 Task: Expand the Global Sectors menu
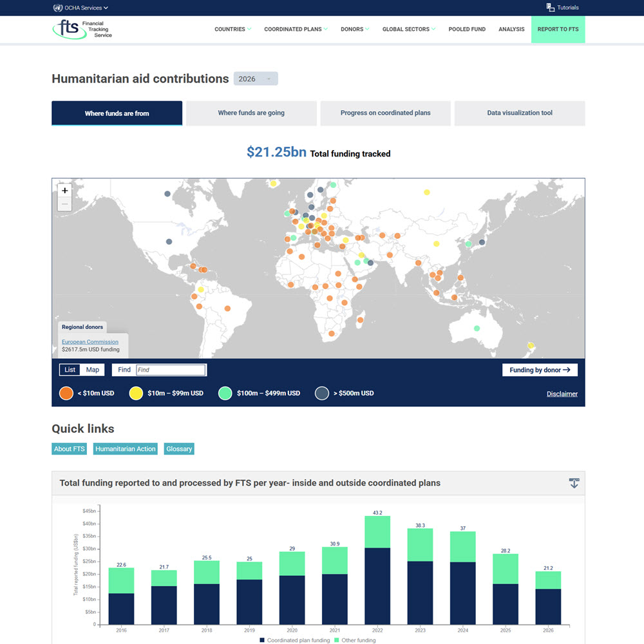(409, 29)
